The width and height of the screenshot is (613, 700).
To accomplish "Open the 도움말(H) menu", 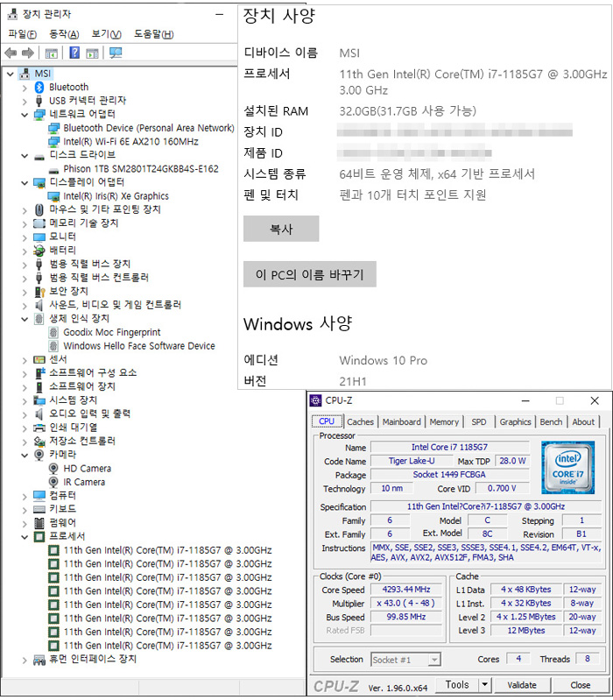I will click(x=154, y=34).
